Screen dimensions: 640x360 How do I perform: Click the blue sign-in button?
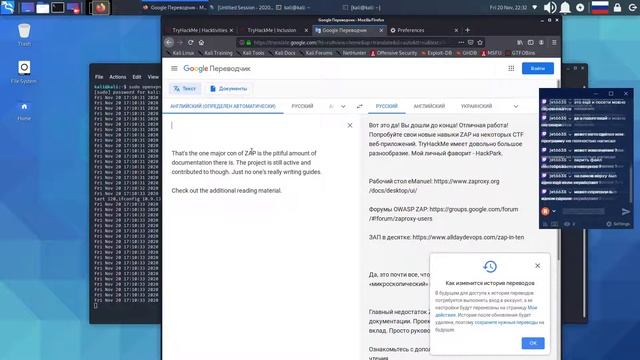click(x=538, y=68)
